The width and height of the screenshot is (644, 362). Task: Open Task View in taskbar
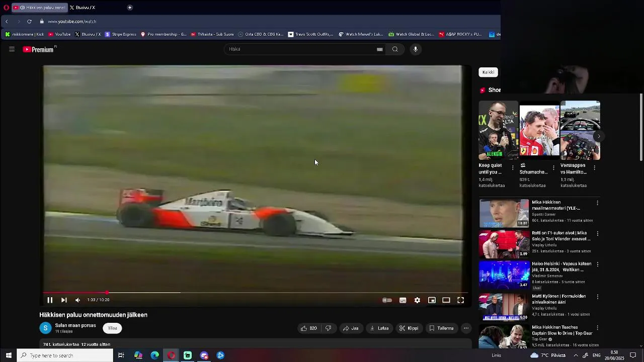[x=121, y=355]
